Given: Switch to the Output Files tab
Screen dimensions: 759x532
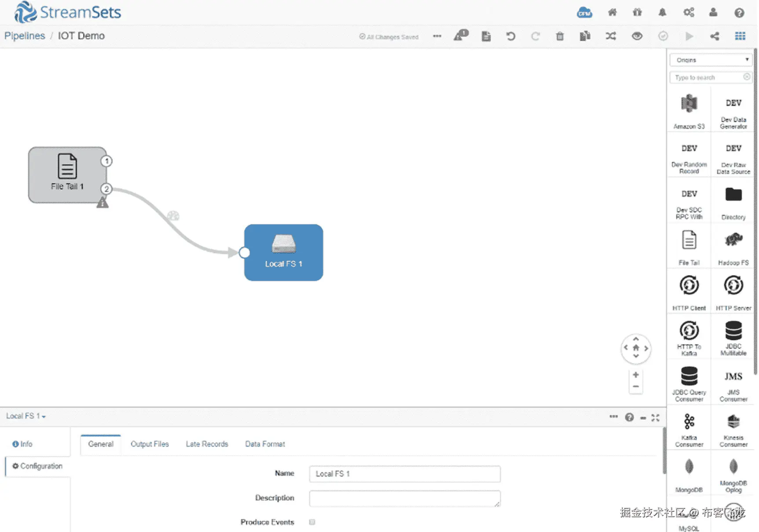Looking at the screenshot, I should [x=150, y=444].
